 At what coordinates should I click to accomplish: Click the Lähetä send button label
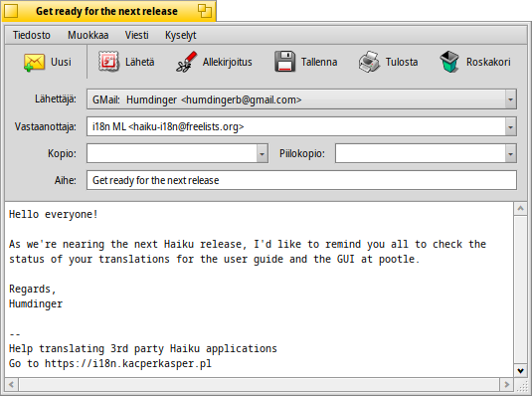(140, 62)
